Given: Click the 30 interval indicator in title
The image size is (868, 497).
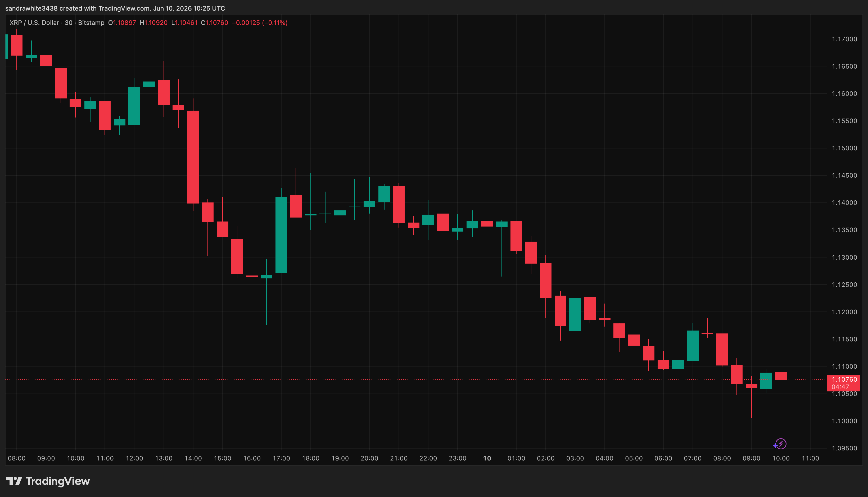Looking at the screenshot, I should tap(69, 22).
